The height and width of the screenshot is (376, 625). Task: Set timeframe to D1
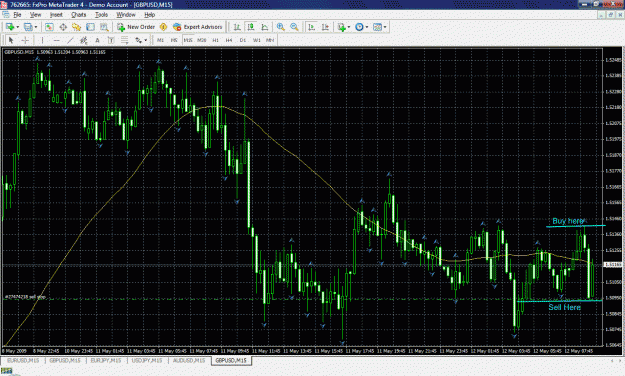click(x=243, y=40)
